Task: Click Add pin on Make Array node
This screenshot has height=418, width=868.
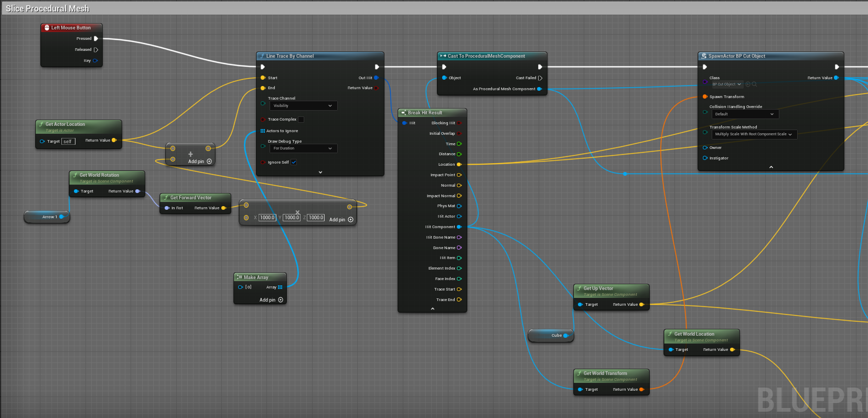Action: click(x=271, y=300)
